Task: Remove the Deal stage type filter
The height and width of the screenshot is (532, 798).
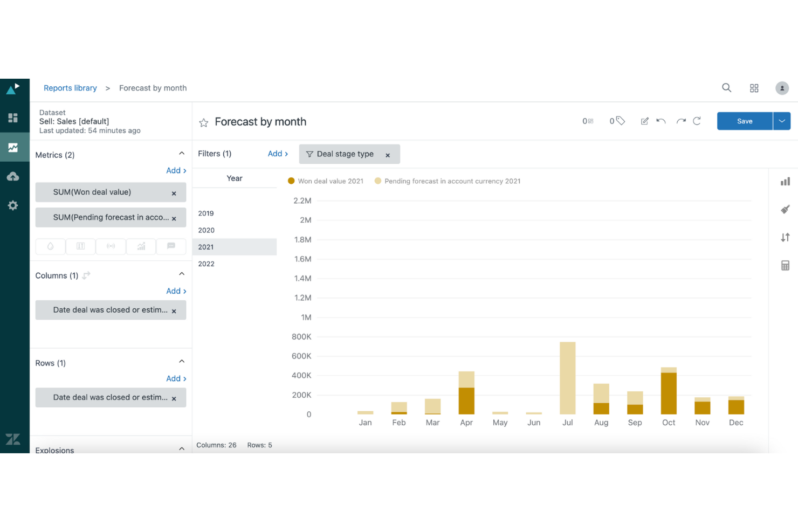Action: 388,155
